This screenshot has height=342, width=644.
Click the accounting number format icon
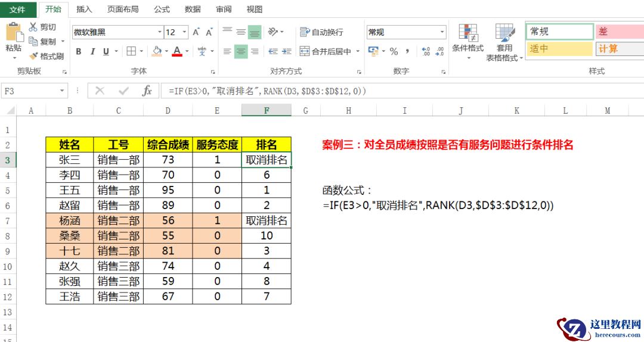(373, 51)
